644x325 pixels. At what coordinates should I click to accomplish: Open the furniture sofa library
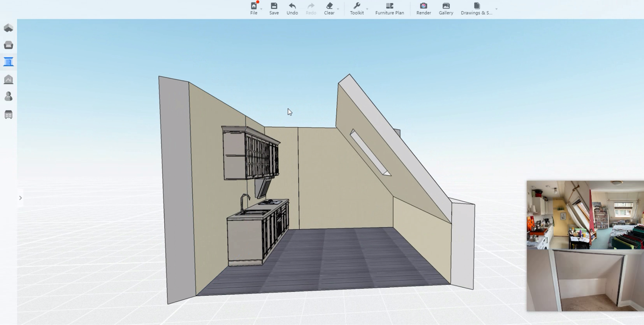8,45
